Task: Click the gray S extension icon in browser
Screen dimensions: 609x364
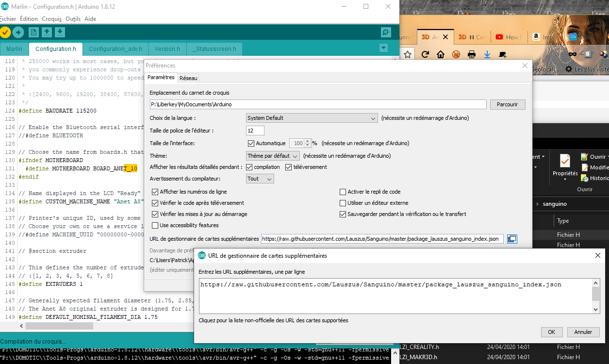Action: pyautogui.click(x=588, y=54)
